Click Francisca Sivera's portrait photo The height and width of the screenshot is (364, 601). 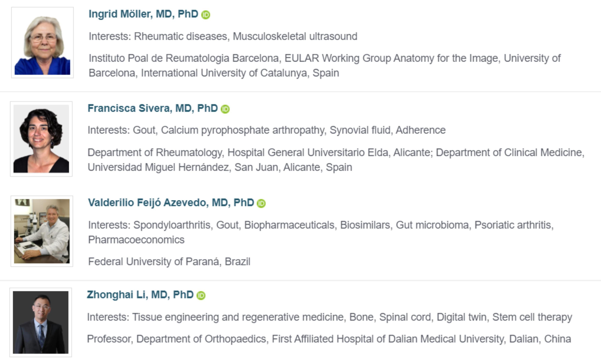click(x=41, y=139)
